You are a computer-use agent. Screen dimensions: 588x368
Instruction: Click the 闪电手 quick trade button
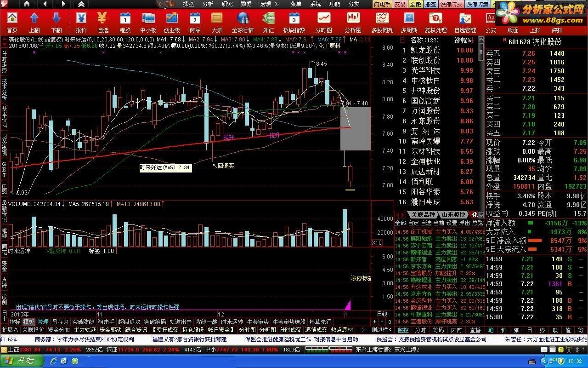[x=382, y=4]
